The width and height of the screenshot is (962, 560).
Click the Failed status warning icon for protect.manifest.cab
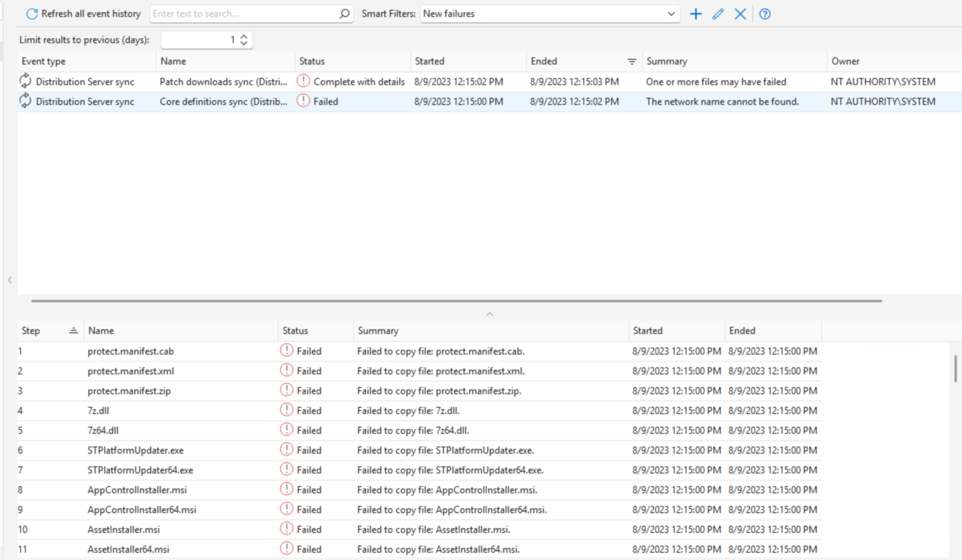click(286, 351)
